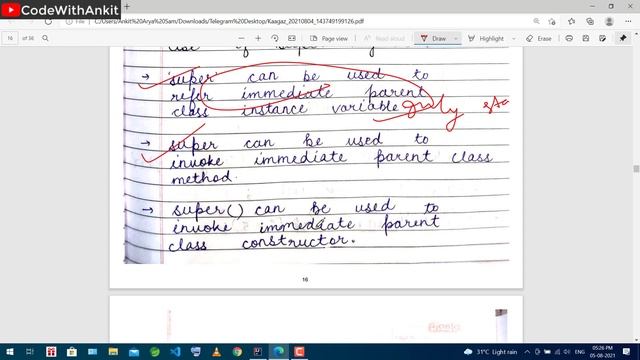Switch to Microsoft Edge taskbar icon
The height and width of the screenshot is (360, 640).
pos(279,351)
